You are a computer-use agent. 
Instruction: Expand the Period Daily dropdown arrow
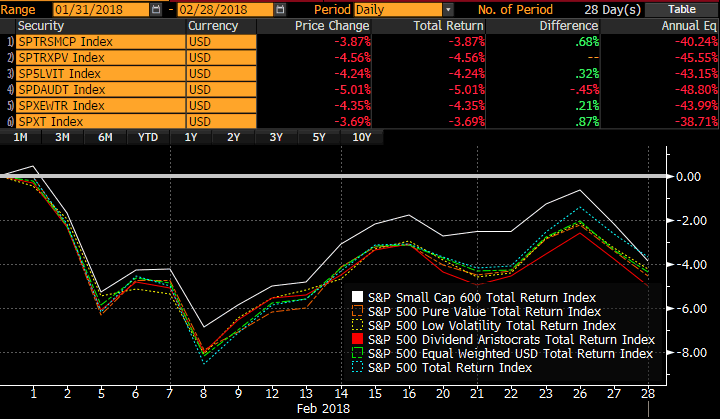point(448,9)
